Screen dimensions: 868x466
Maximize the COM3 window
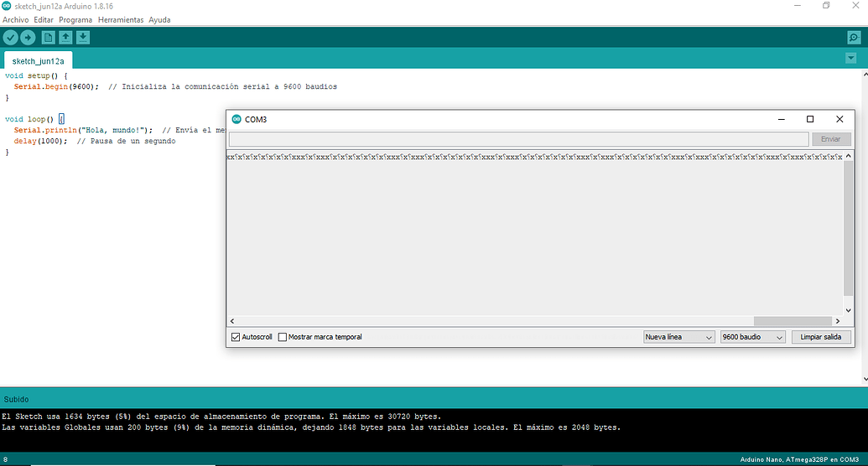click(810, 119)
